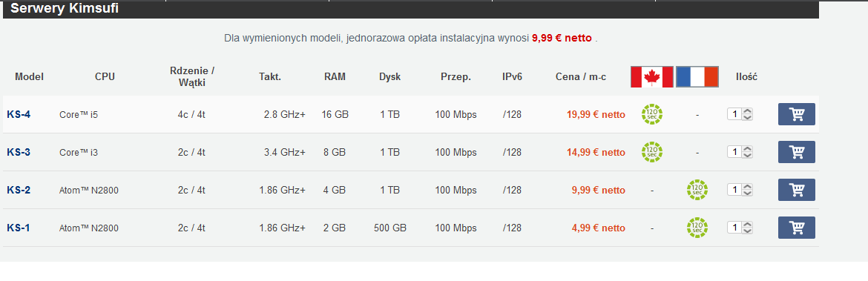Click the France flag icon
868x281 pixels.
tap(697, 77)
